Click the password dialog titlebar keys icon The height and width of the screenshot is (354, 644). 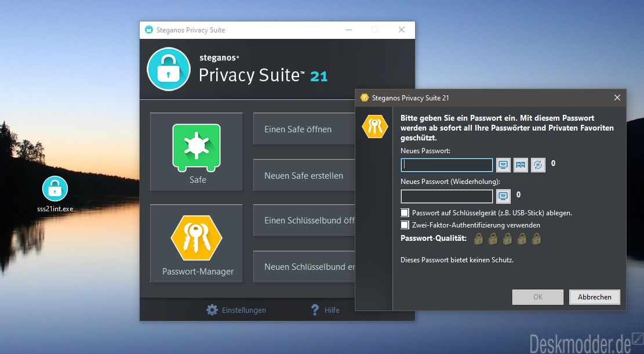[364, 97]
